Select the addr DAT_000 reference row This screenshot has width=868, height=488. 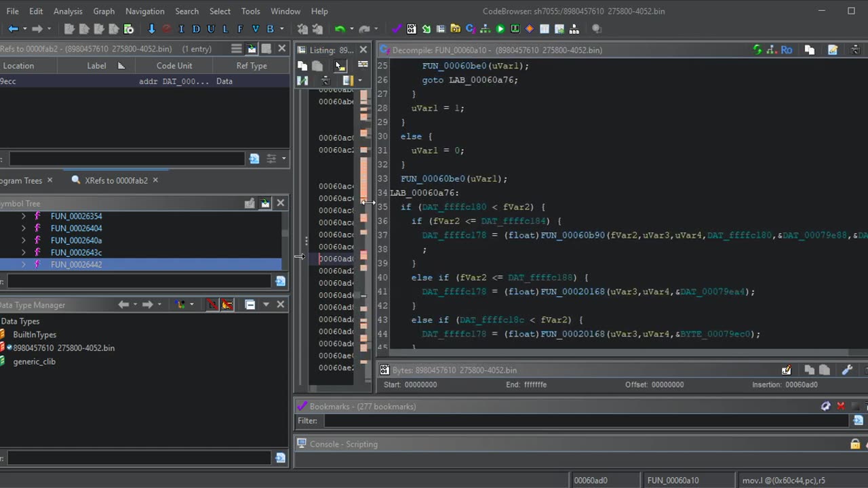tap(144, 81)
